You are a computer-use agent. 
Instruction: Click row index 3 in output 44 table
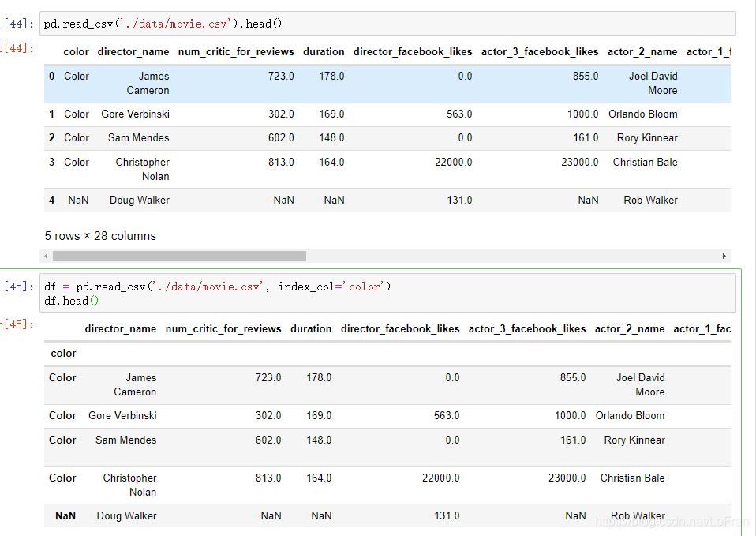tap(51, 162)
